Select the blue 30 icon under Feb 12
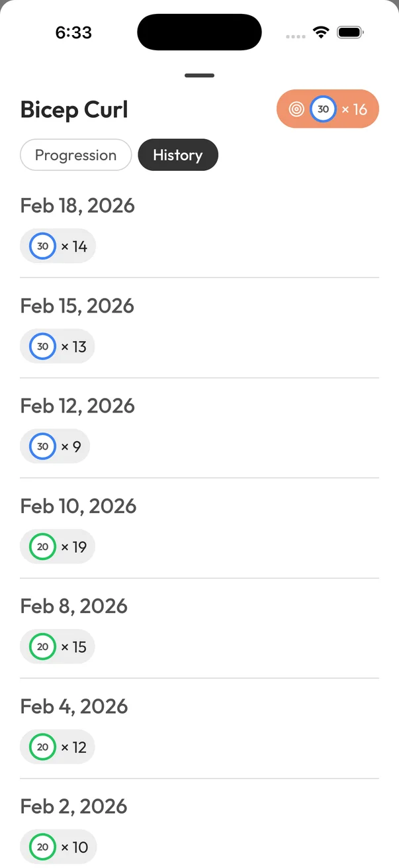The image size is (399, 868). click(x=42, y=446)
